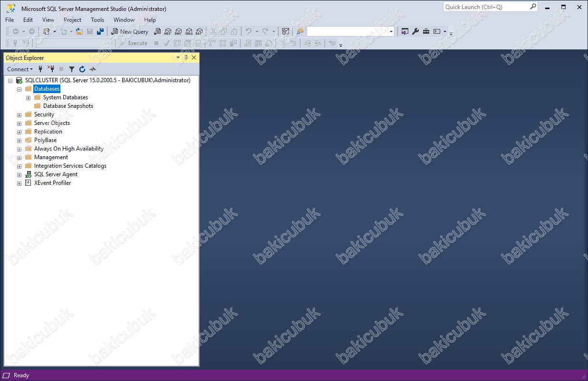588x381 pixels.
Task: Expand the Management folder
Action: [x=19, y=157]
